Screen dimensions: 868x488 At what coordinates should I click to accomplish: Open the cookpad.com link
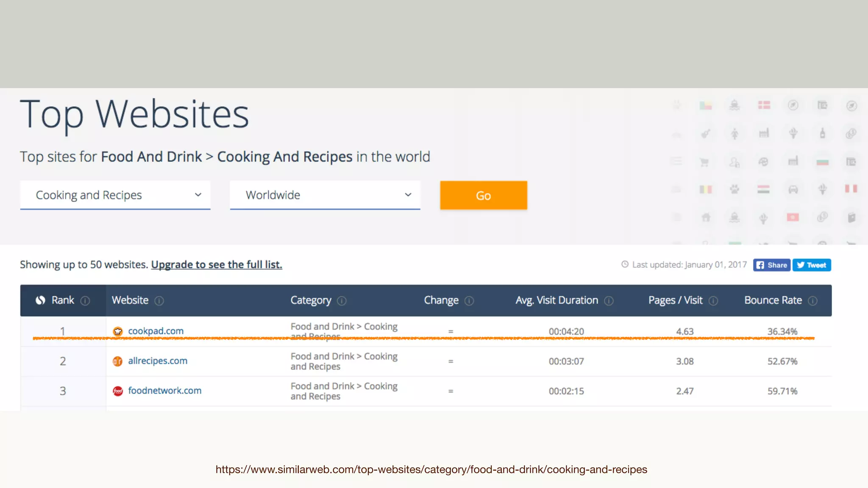pyautogui.click(x=156, y=331)
